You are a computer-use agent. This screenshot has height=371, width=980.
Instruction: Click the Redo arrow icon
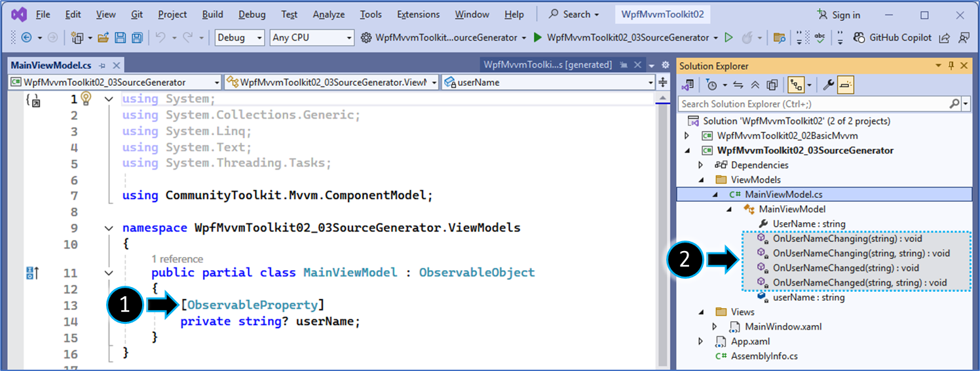pos(189,38)
